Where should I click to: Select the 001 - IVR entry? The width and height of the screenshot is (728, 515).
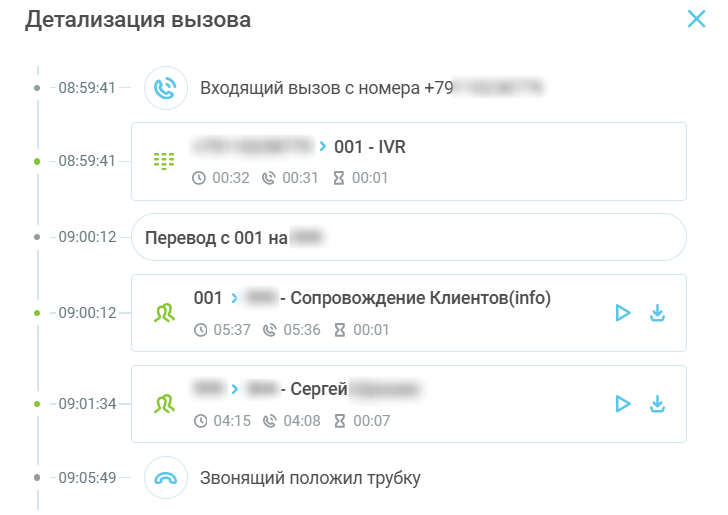coord(369,147)
